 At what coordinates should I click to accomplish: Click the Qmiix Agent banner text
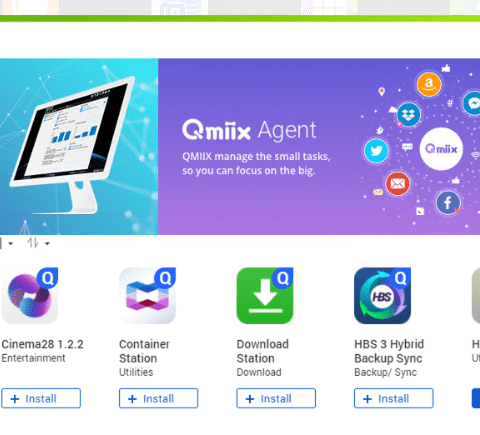[249, 130]
